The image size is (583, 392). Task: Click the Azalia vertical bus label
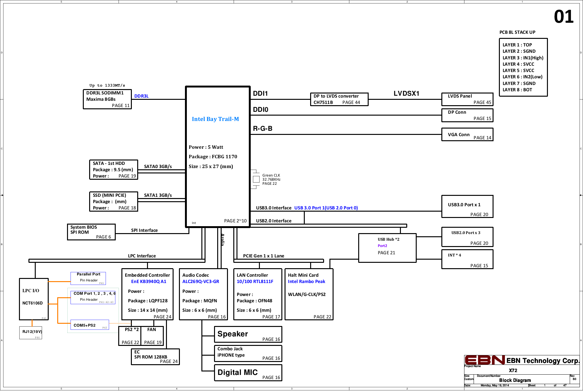point(223,240)
